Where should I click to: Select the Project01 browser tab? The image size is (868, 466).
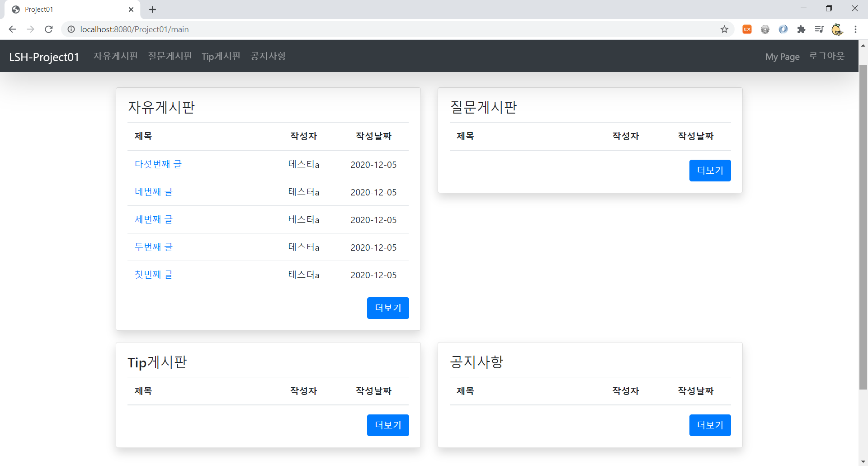[72, 10]
